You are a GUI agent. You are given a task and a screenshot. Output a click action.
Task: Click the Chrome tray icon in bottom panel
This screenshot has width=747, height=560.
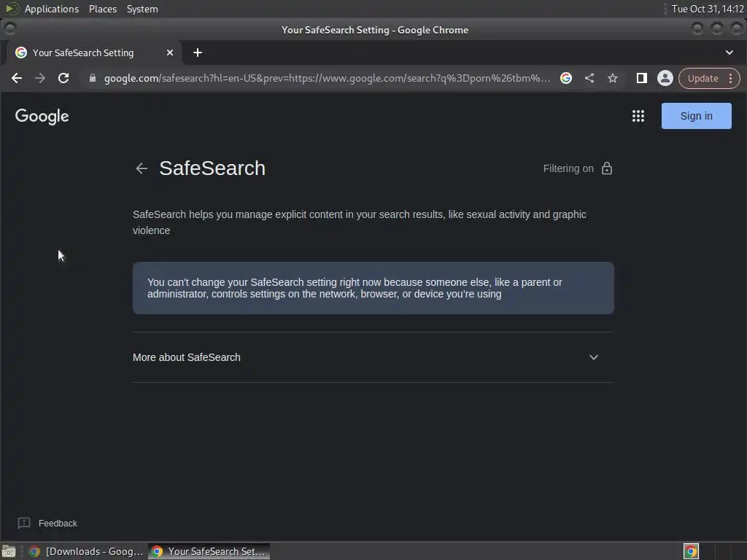691,551
